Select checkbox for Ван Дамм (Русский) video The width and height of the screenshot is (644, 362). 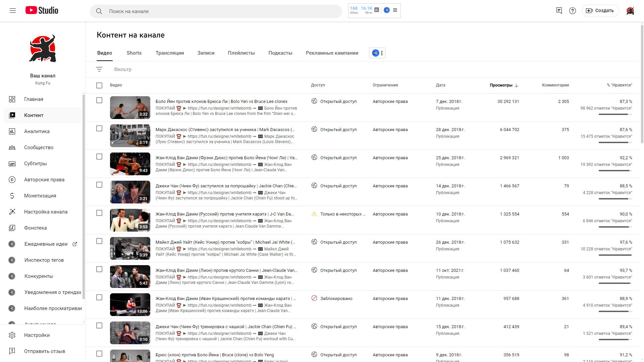(x=99, y=213)
